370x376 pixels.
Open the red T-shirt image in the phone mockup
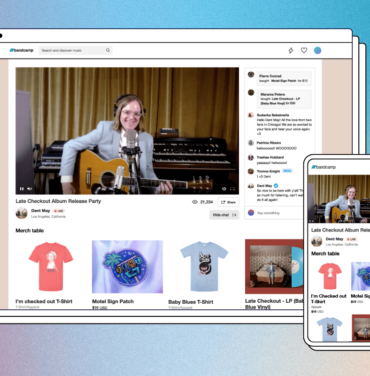[x=329, y=276]
